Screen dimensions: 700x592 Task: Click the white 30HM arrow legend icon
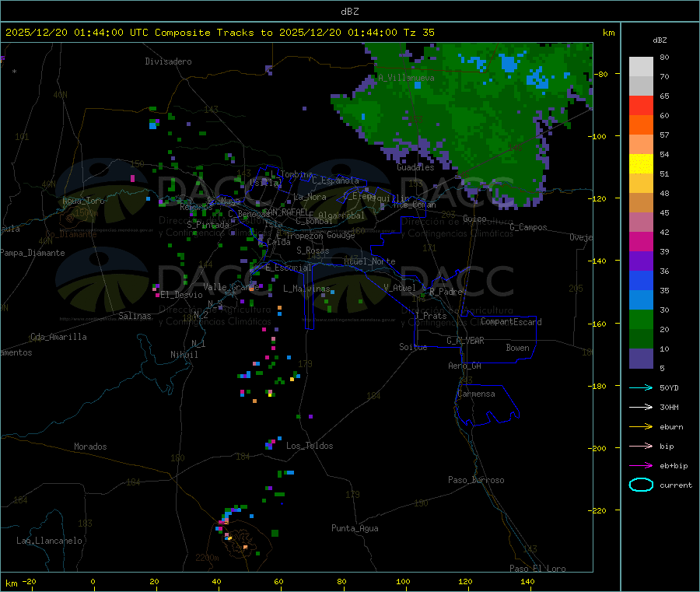pos(641,407)
